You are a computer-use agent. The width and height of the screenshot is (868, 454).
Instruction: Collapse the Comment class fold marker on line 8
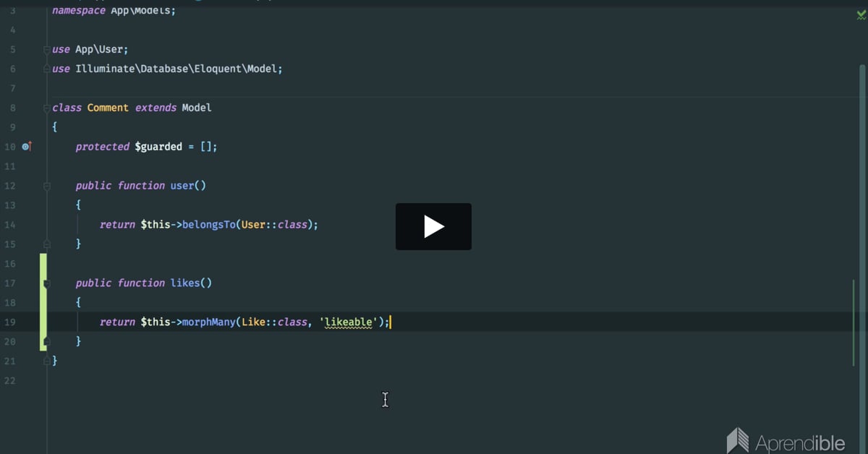click(47, 108)
